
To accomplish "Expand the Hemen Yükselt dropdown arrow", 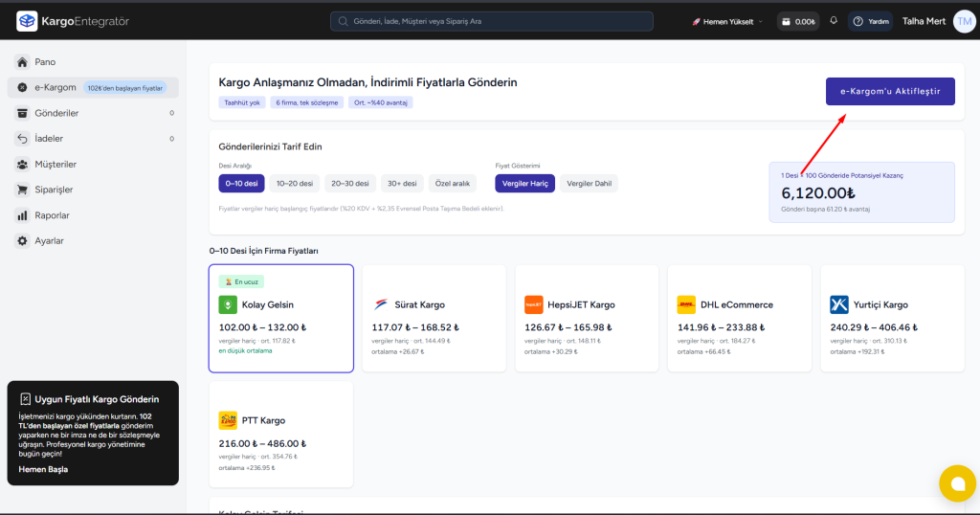I will (761, 22).
